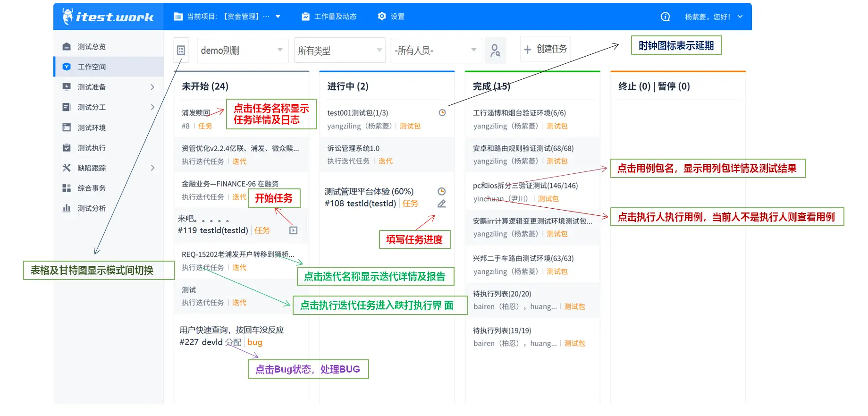
Task: Toggle table and Gantt view mode icon
Action: 181,50
